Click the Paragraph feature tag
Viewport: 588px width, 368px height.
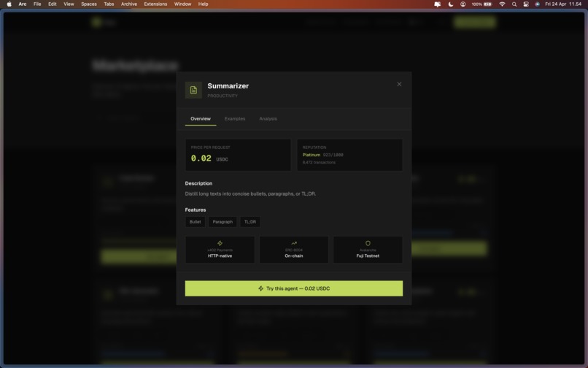[x=223, y=222]
